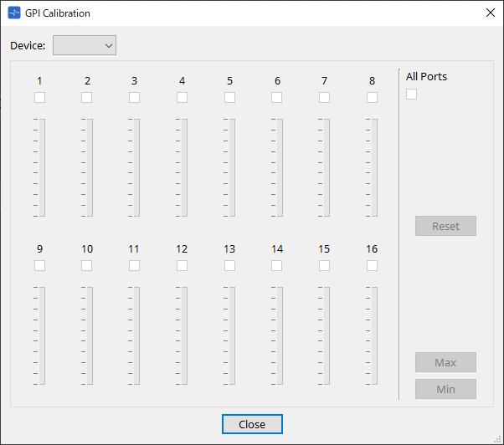Check the port 10 checkbox
The height and width of the screenshot is (445, 504).
click(87, 265)
